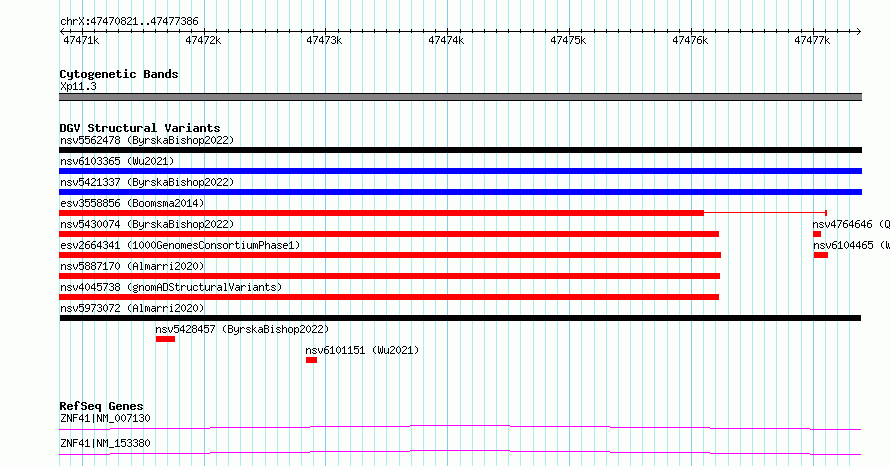The image size is (890, 466).
Task: Click the small red nsv4764646 block
Action: [x=817, y=234]
